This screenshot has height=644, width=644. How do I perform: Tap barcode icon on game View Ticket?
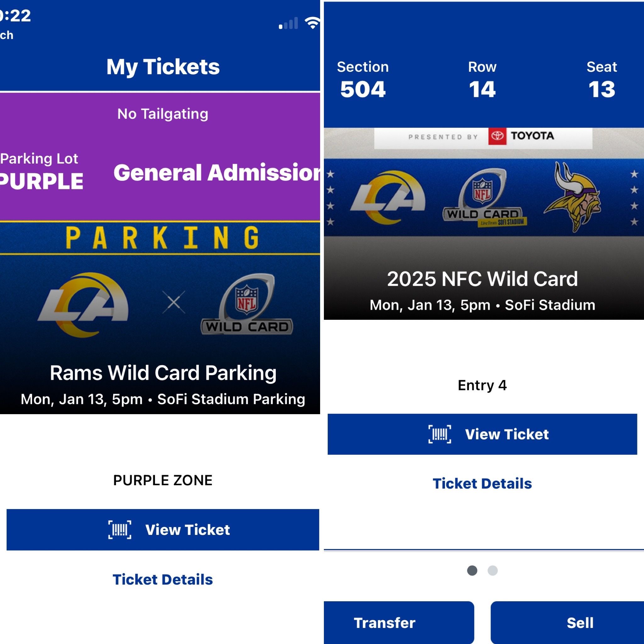tap(440, 434)
